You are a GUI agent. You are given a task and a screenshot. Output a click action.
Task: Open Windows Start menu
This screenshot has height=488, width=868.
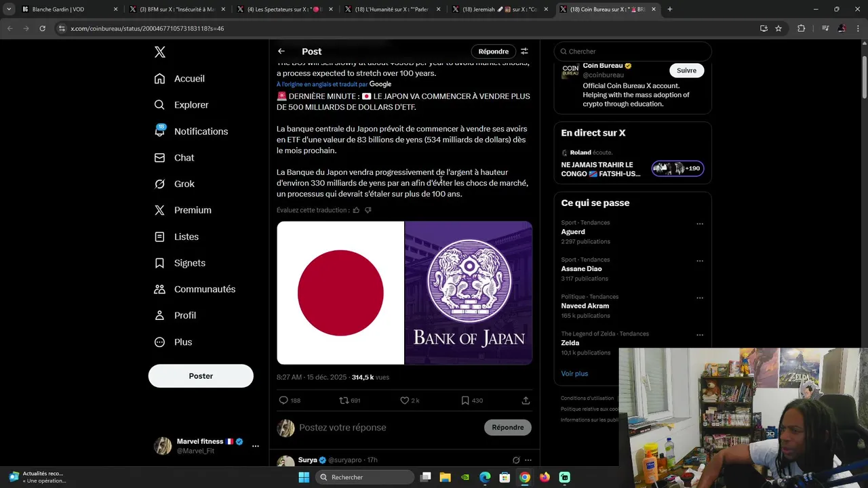point(304,477)
